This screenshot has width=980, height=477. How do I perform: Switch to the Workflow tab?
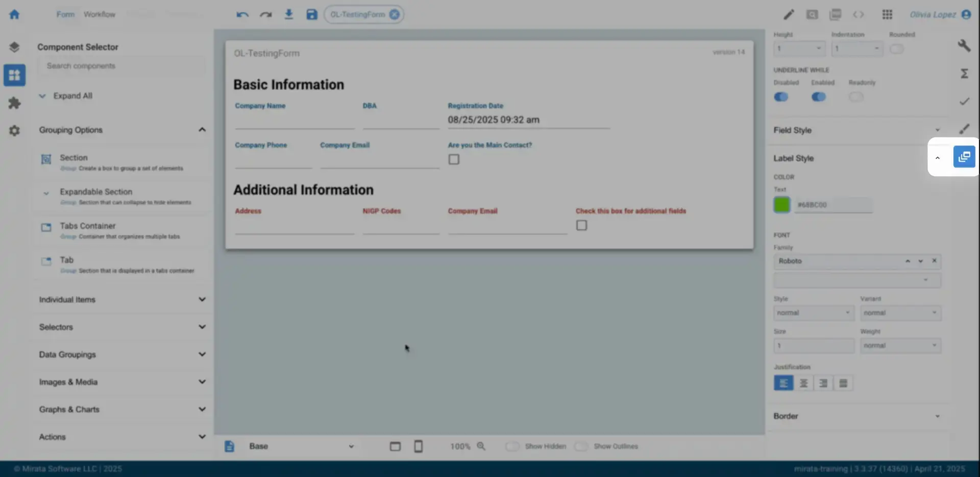[x=100, y=14]
